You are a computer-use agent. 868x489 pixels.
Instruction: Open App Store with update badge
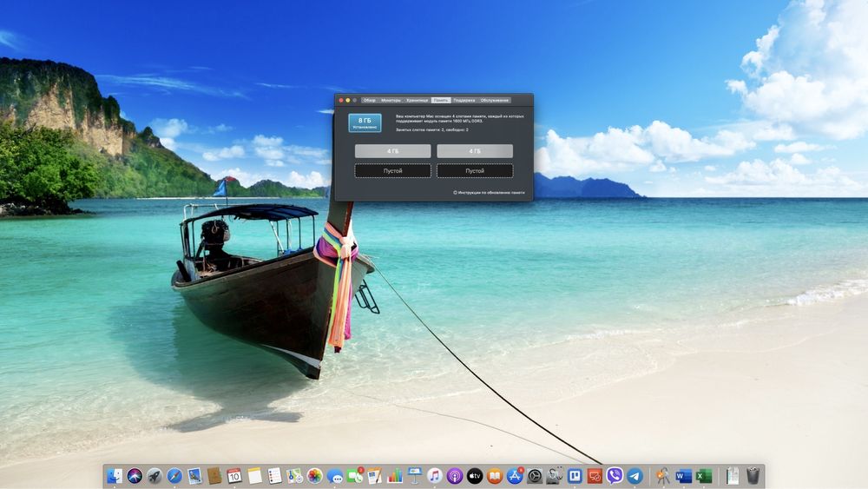coord(515,476)
